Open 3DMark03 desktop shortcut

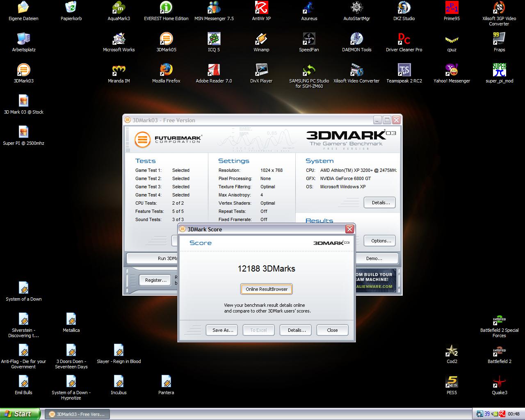coord(23,73)
